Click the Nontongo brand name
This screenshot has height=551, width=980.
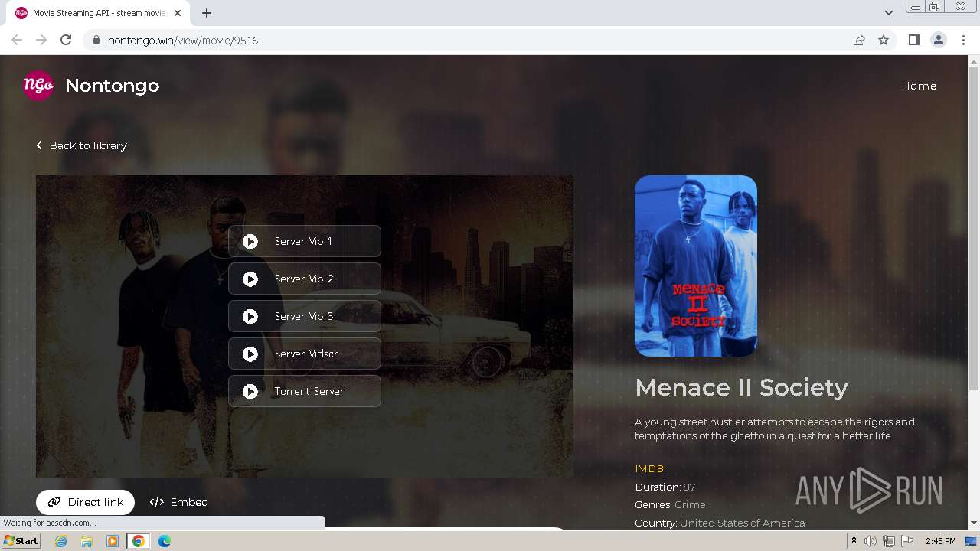(x=112, y=86)
